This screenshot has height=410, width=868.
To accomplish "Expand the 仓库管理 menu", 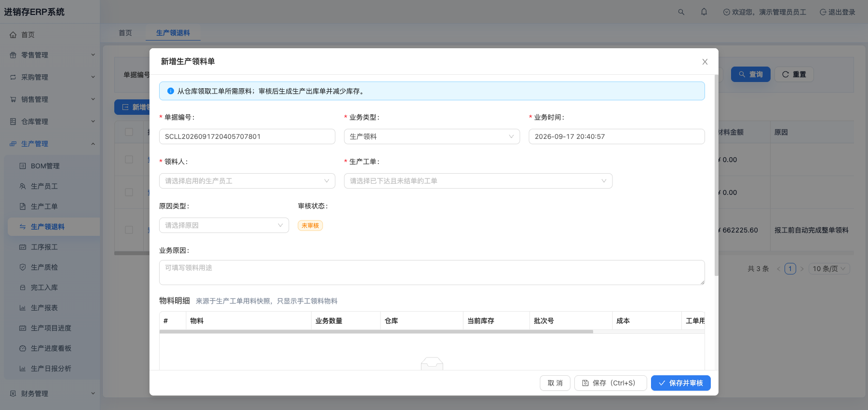I will [50, 122].
